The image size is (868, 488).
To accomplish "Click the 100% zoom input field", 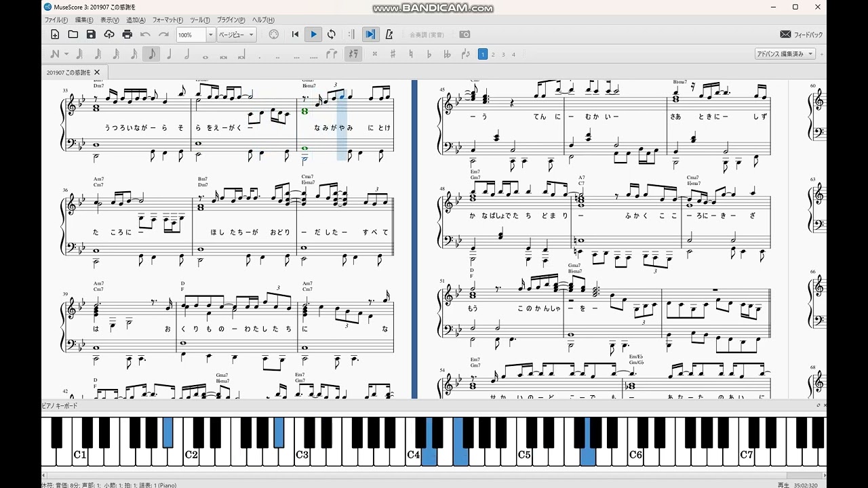I will tap(191, 35).
